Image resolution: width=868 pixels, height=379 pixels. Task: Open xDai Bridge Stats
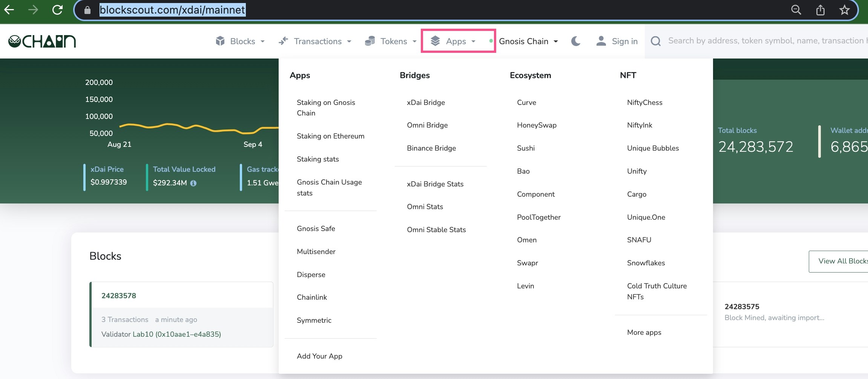435,184
